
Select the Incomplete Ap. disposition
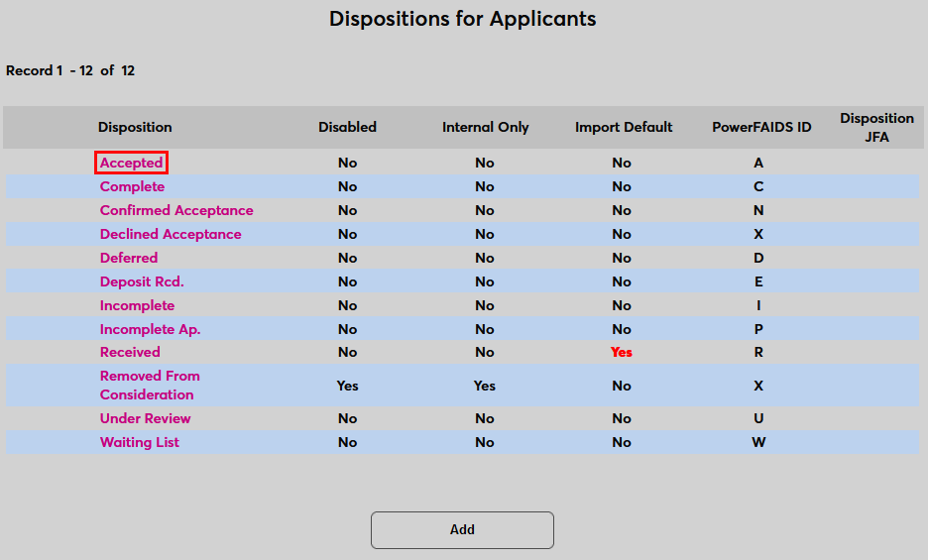[150, 329]
